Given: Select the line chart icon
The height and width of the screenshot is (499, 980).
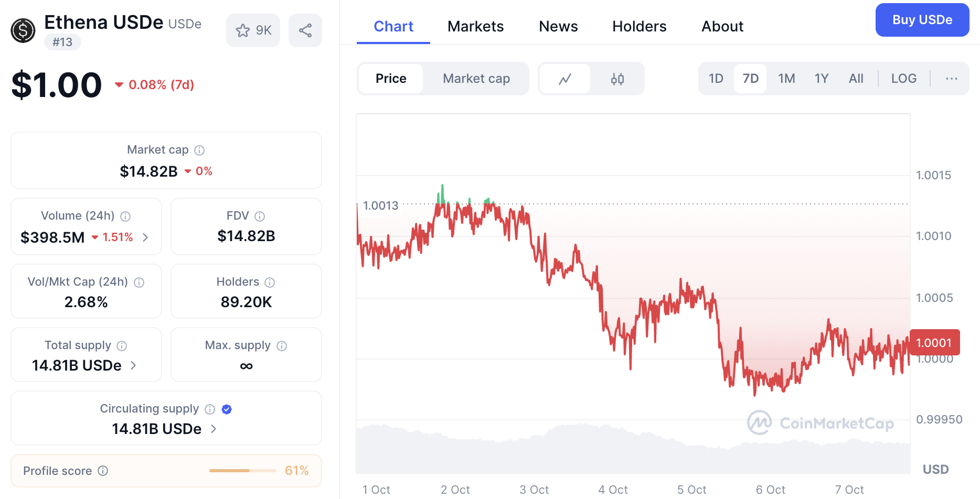Looking at the screenshot, I should click(564, 79).
